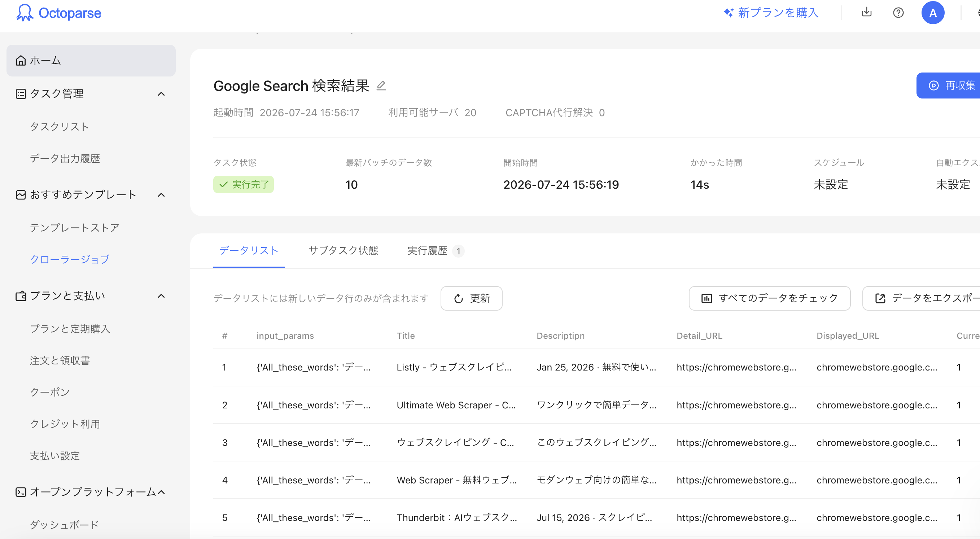Collapse the オープンプラットフォーム section chevron
This screenshot has height=539, width=980.
[161, 492]
